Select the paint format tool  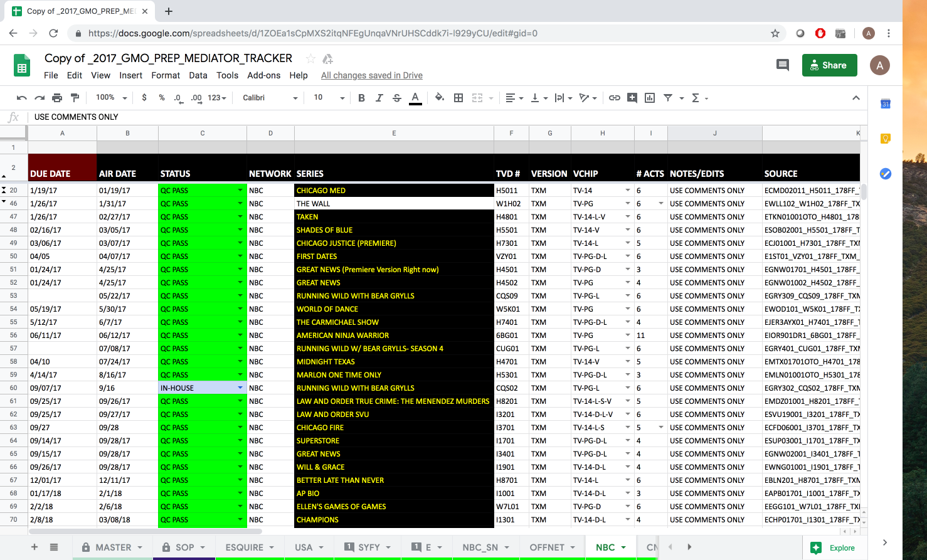coord(75,98)
